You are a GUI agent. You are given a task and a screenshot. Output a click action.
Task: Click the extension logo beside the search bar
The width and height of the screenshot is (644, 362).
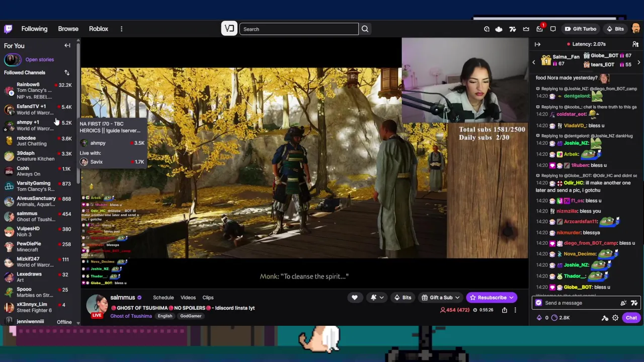(229, 29)
